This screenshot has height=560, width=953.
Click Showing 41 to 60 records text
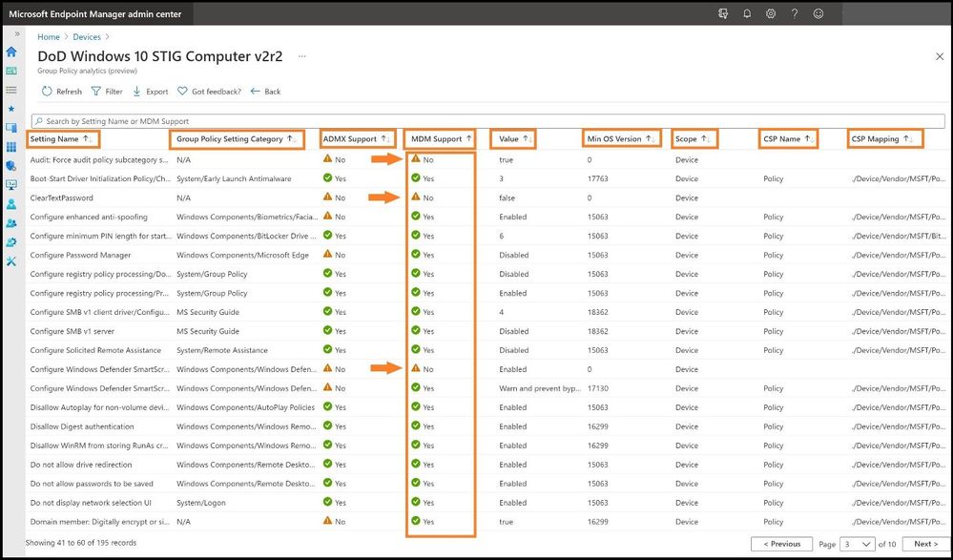click(81, 543)
